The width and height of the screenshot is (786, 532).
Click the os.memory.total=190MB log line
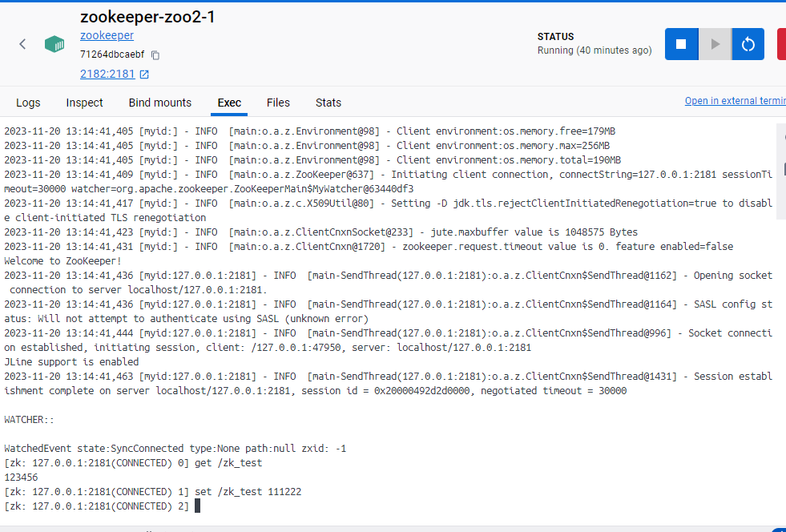pos(312,160)
